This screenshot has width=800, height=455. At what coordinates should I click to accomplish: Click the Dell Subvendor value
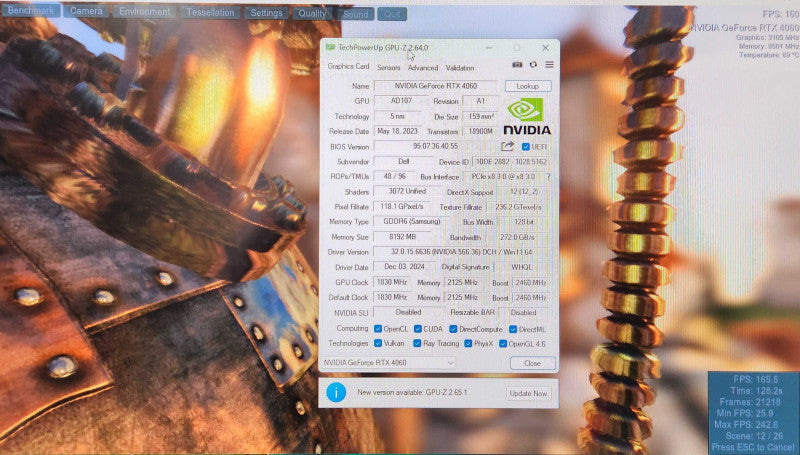[x=404, y=161]
